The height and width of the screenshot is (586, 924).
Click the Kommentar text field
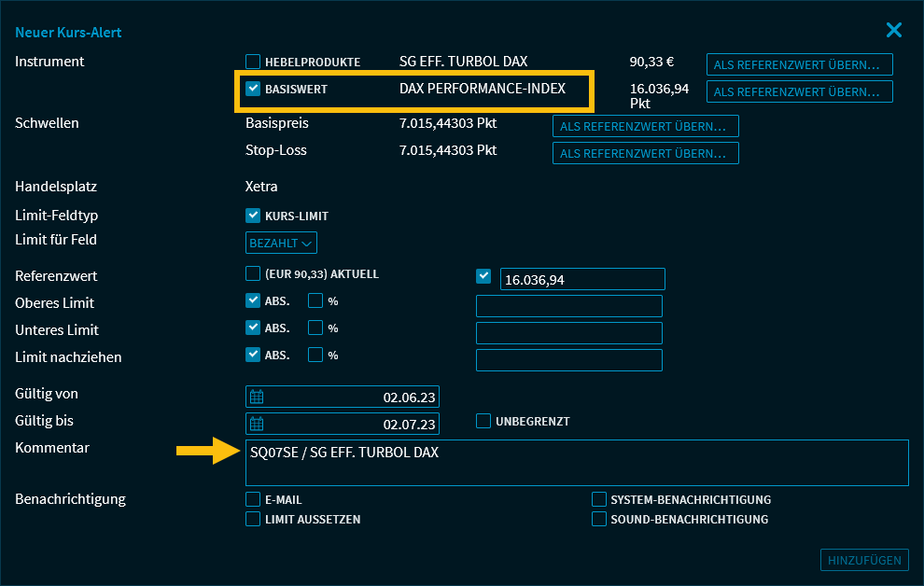(x=576, y=463)
